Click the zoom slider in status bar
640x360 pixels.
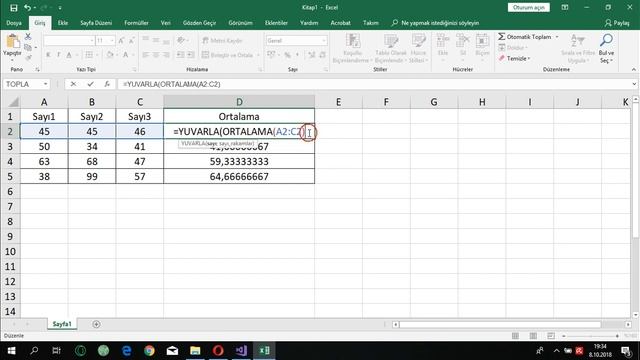coord(591,336)
